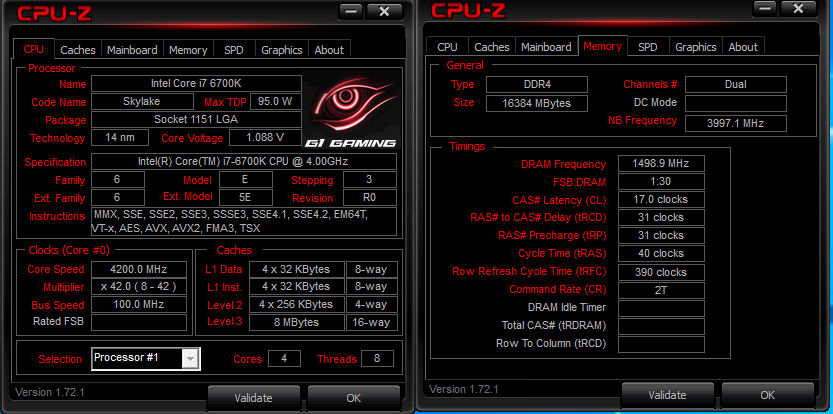Click the Core Voltage value 1.088 V
The width and height of the screenshot is (833, 414).
[265, 138]
